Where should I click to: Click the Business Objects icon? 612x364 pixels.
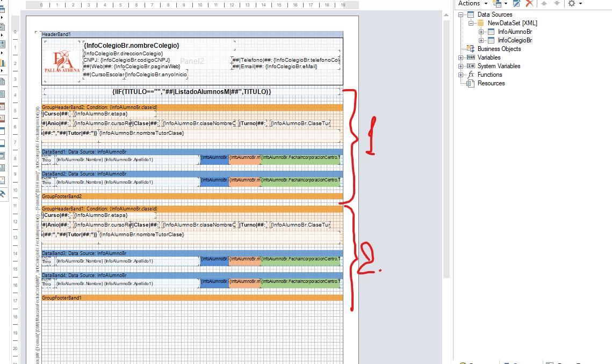471,49
